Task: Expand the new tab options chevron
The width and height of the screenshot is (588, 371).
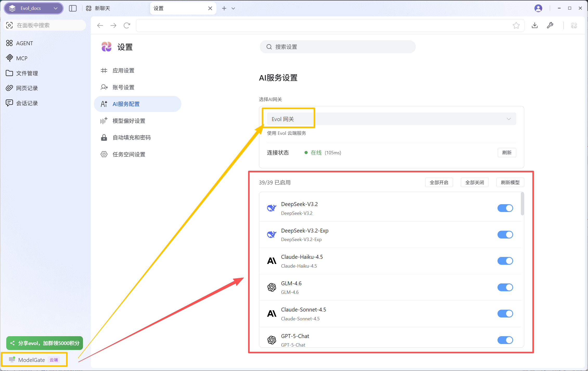Action: [233, 8]
